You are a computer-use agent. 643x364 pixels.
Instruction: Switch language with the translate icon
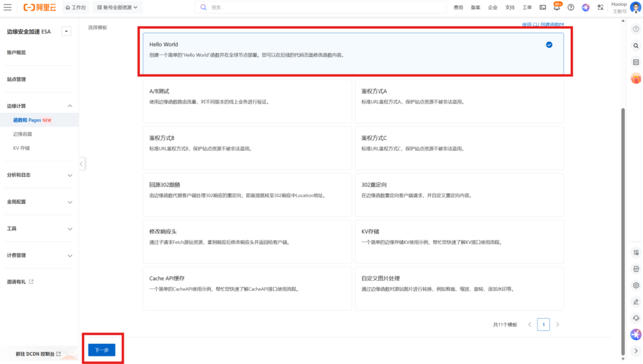600,8
